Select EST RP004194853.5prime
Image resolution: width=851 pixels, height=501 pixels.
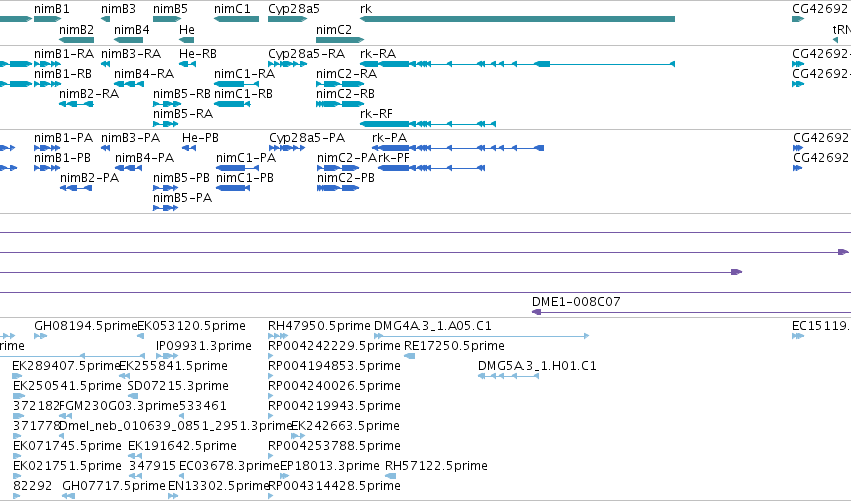coord(271,376)
